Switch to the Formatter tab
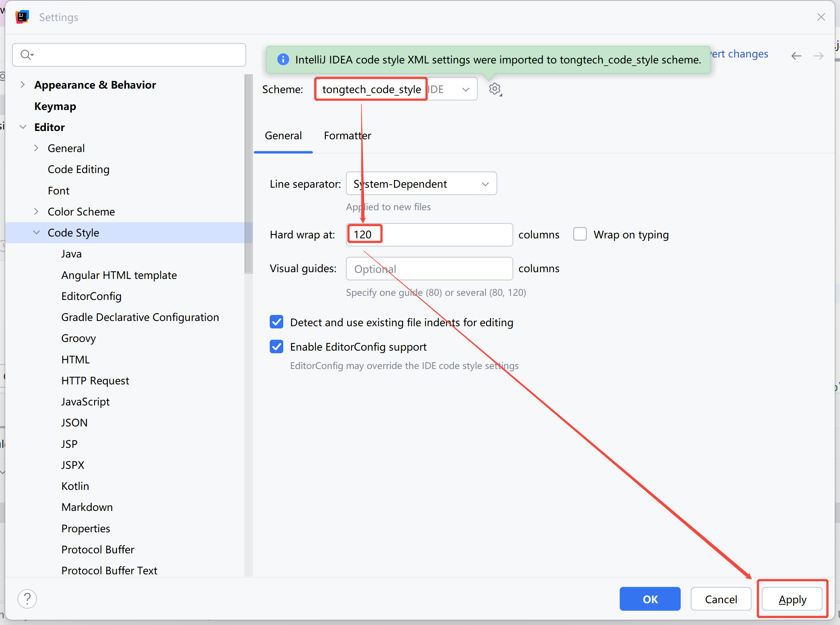Viewport: 840px width, 625px height. point(347,136)
